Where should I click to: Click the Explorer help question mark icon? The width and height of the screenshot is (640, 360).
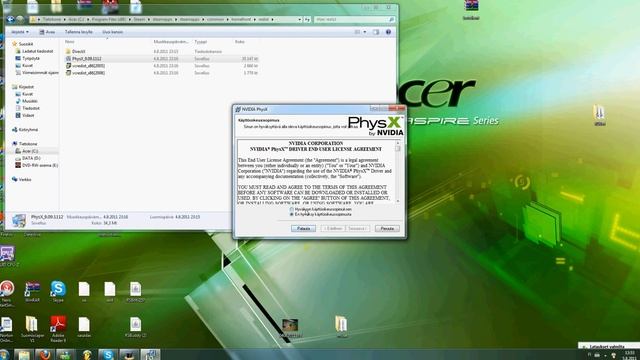[388, 32]
